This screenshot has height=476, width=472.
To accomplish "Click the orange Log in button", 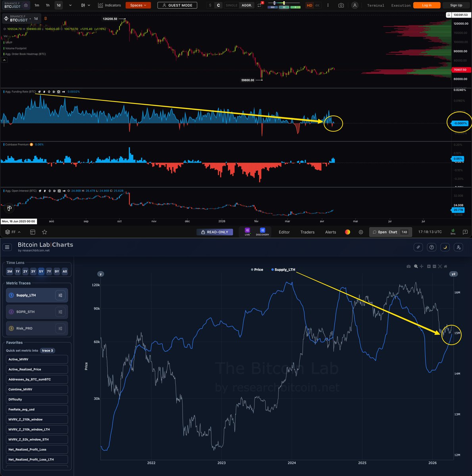I will click(x=427, y=5).
